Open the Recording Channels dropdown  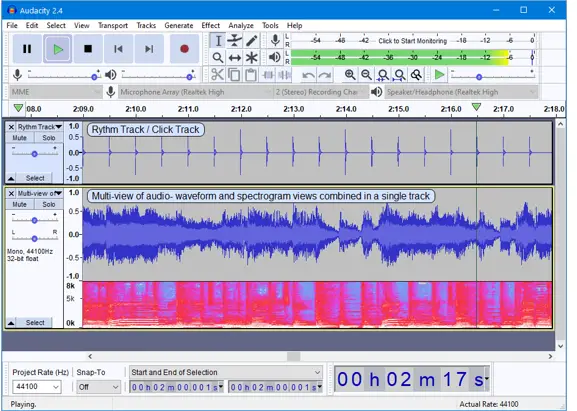321,92
